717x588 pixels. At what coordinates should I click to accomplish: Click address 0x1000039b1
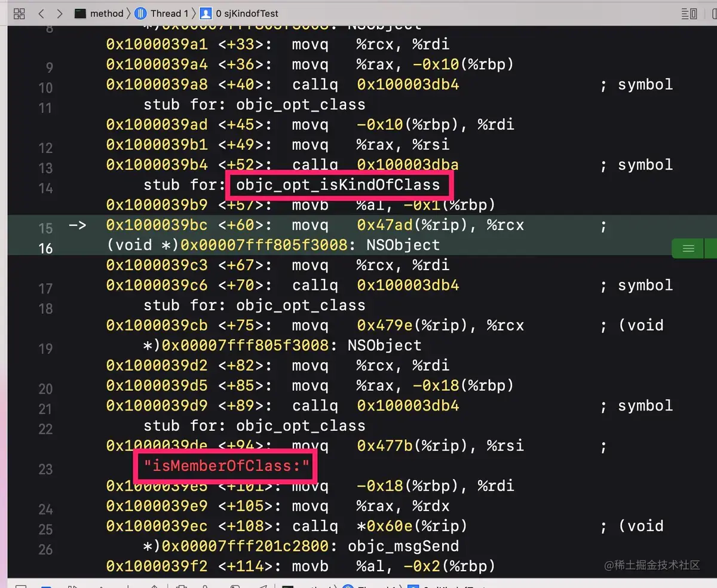pyautogui.click(x=157, y=145)
